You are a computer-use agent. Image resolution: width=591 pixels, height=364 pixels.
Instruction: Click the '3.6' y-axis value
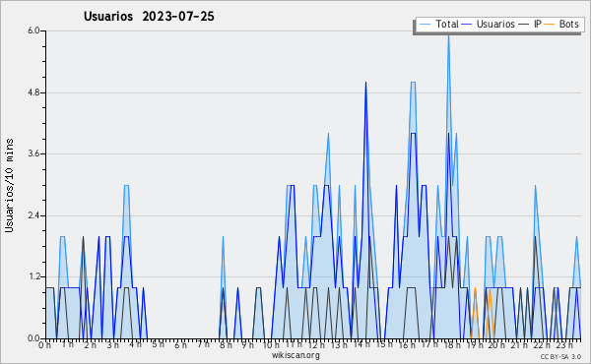pyautogui.click(x=33, y=153)
